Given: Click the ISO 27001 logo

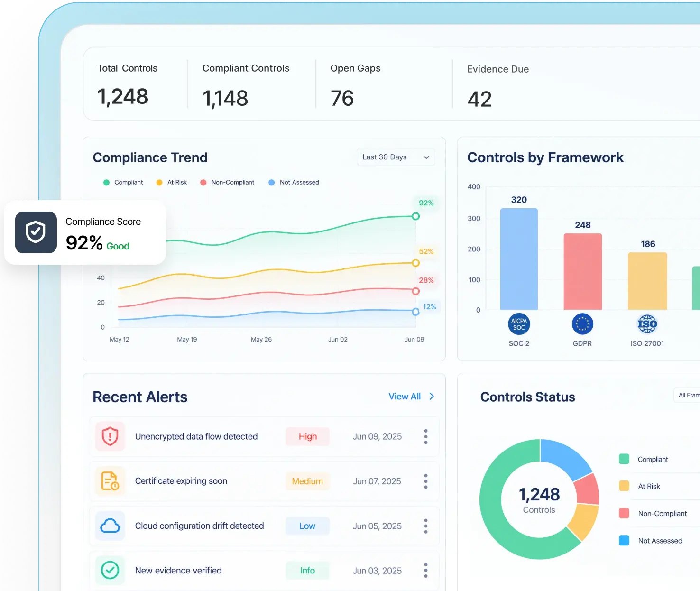Looking at the screenshot, I should [x=647, y=324].
